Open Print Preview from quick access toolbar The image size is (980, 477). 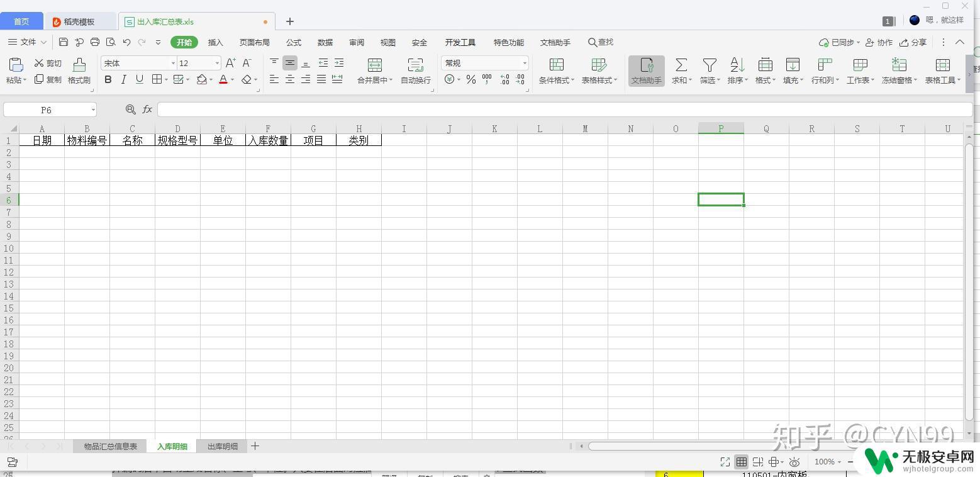pos(111,42)
